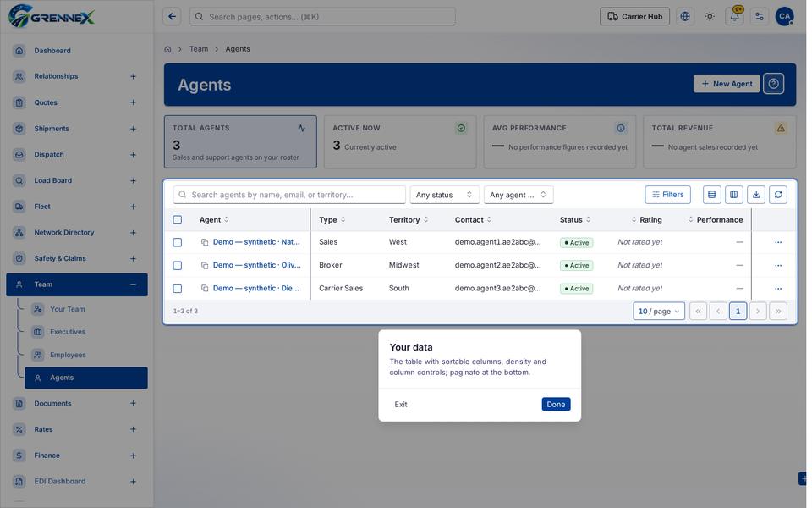Change table density with the rows icon
The image size is (812, 508).
(711, 195)
